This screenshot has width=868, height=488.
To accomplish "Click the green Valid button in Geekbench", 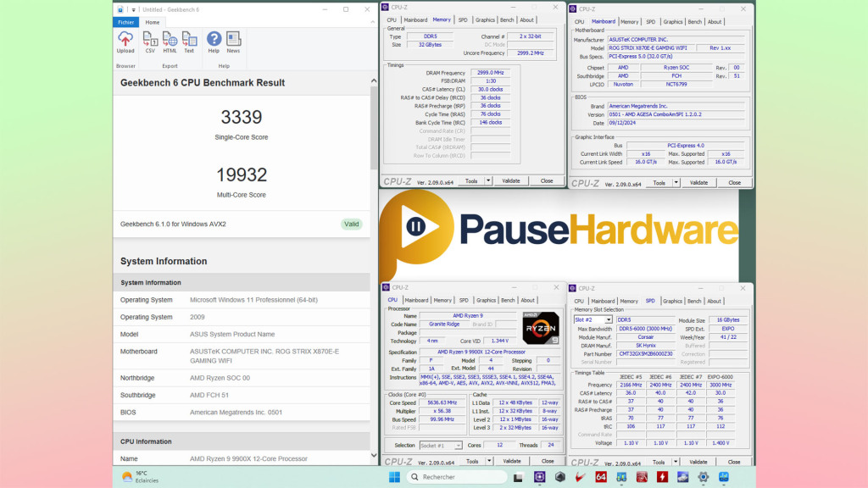I will pos(351,224).
